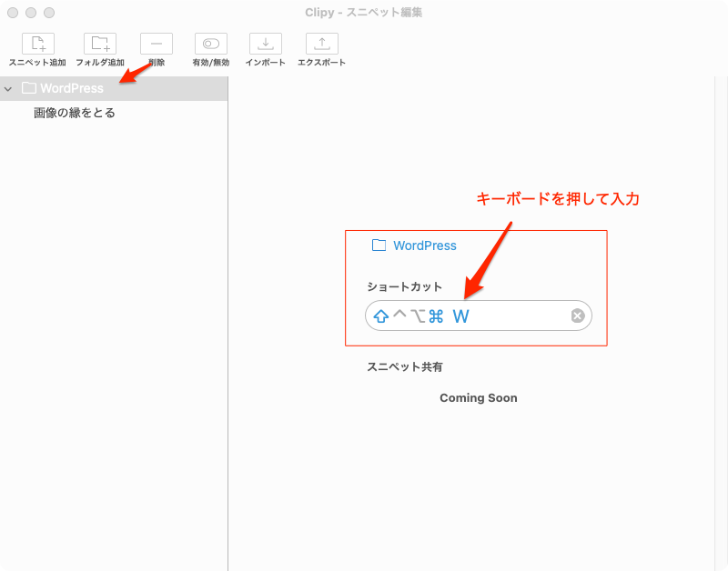The image size is (728, 571).
Task: Select the 画像の縁をとる snippet
Action: click(x=75, y=113)
